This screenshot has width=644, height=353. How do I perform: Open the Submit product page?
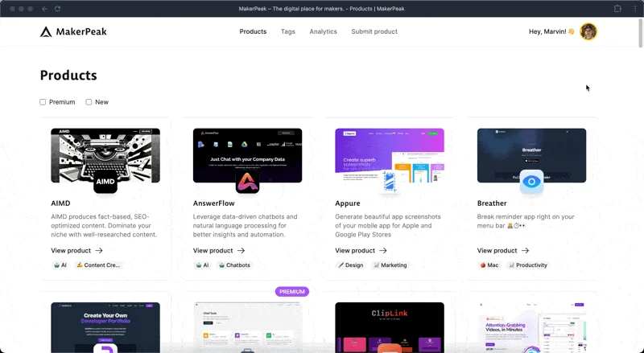[x=374, y=32]
